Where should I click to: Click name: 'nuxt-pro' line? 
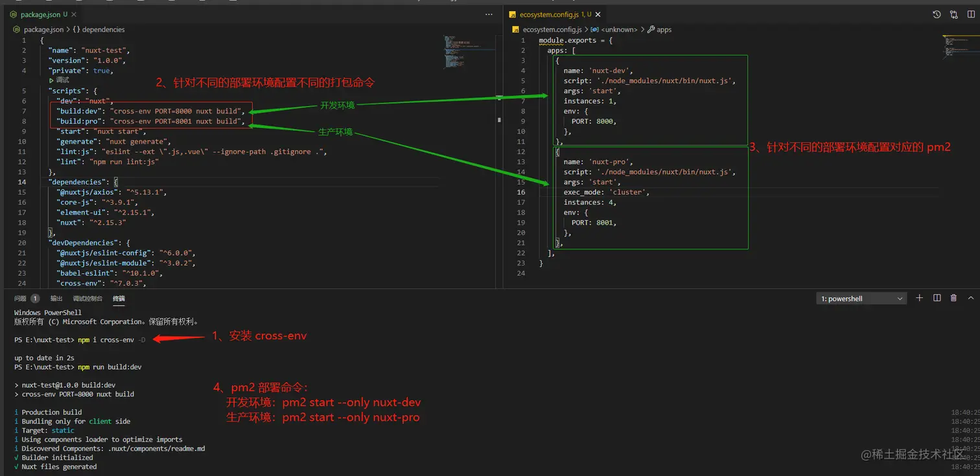coord(598,162)
